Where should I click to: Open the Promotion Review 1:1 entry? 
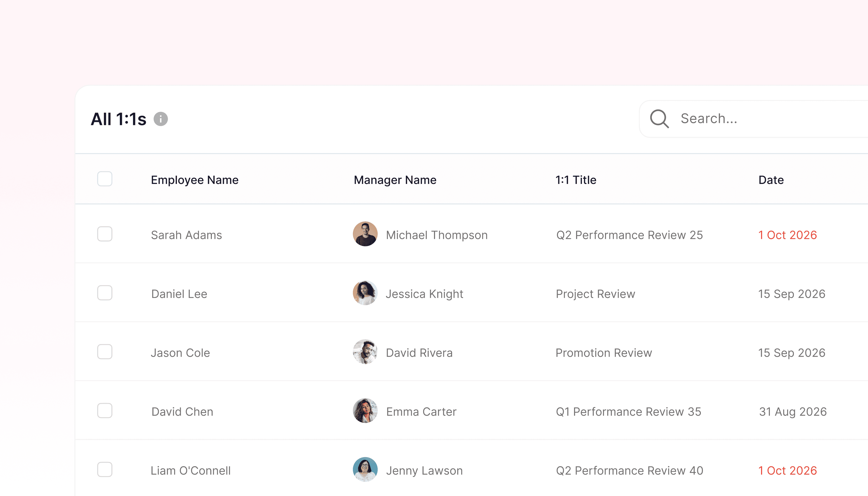(x=604, y=353)
